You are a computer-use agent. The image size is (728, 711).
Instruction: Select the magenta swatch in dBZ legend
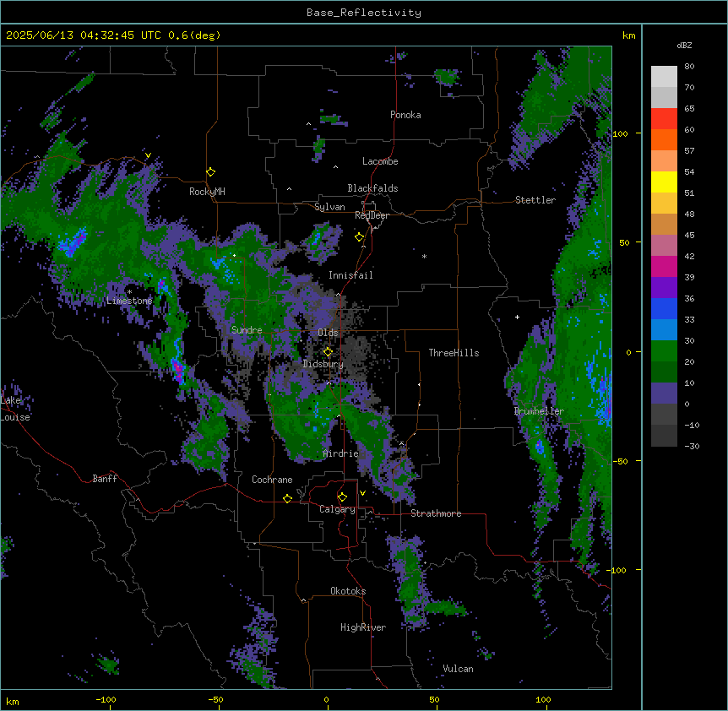pyautogui.click(x=664, y=266)
